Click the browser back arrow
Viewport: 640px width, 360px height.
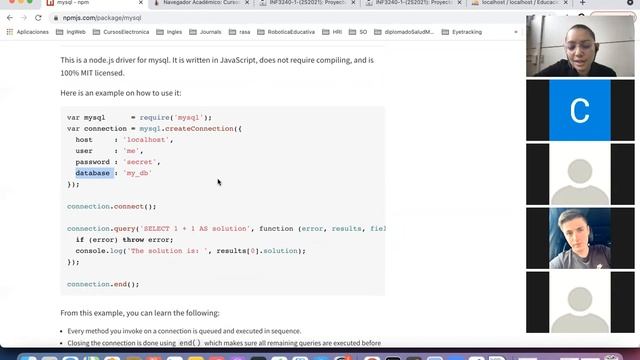click(10, 18)
